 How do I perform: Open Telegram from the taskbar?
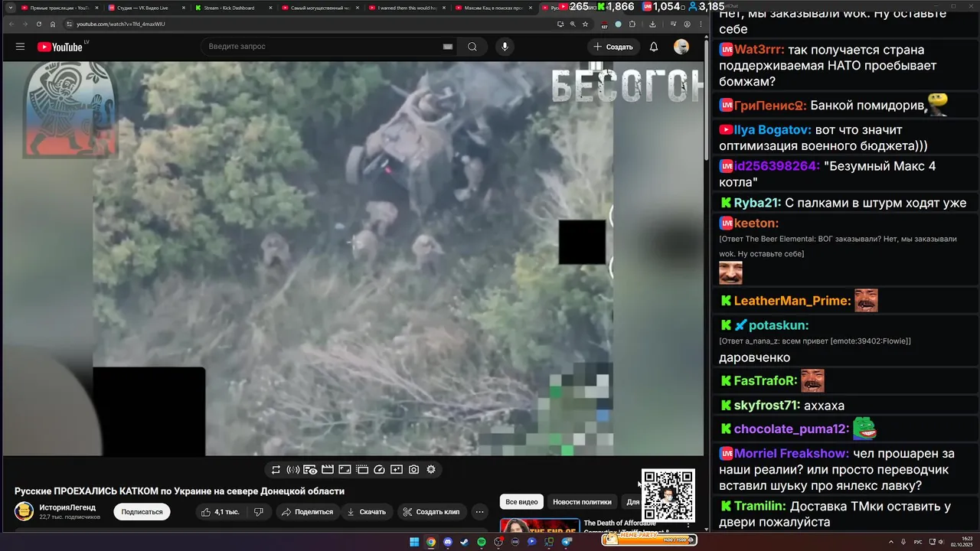(567, 542)
